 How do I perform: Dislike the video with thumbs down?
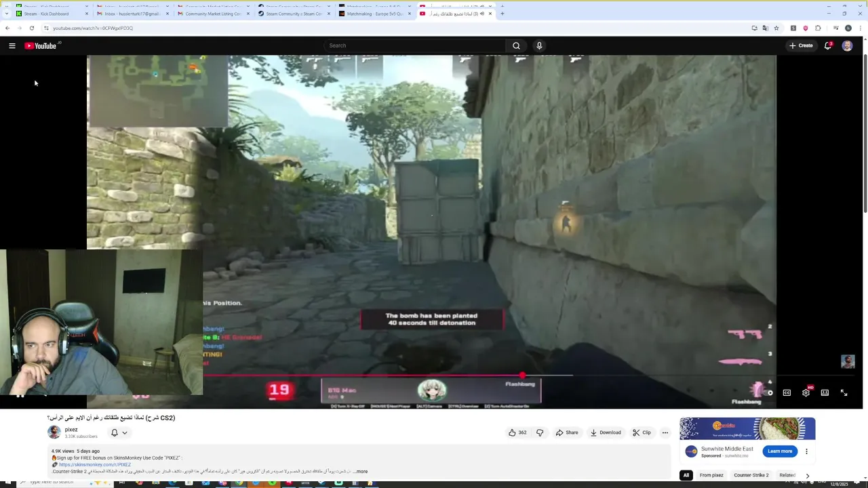[540, 432]
